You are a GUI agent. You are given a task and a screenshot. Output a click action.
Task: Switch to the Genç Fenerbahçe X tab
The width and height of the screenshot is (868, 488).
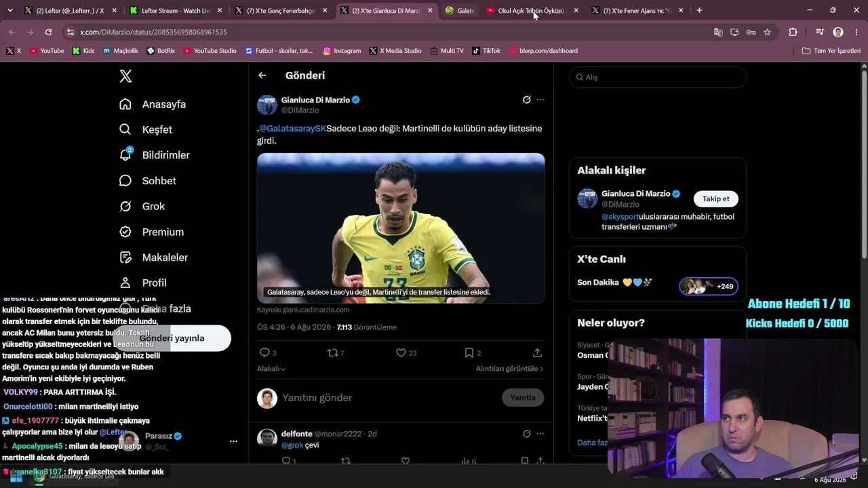[x=281, y=11]
